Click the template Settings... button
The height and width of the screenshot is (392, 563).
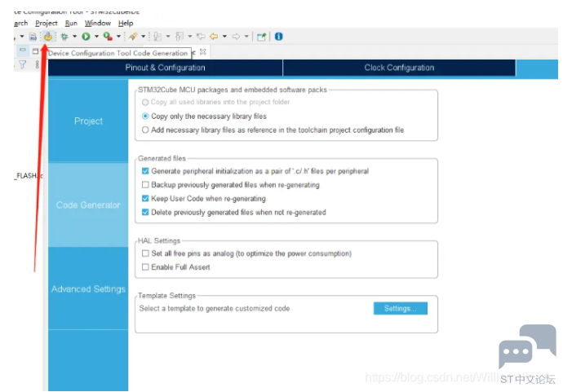401,308
